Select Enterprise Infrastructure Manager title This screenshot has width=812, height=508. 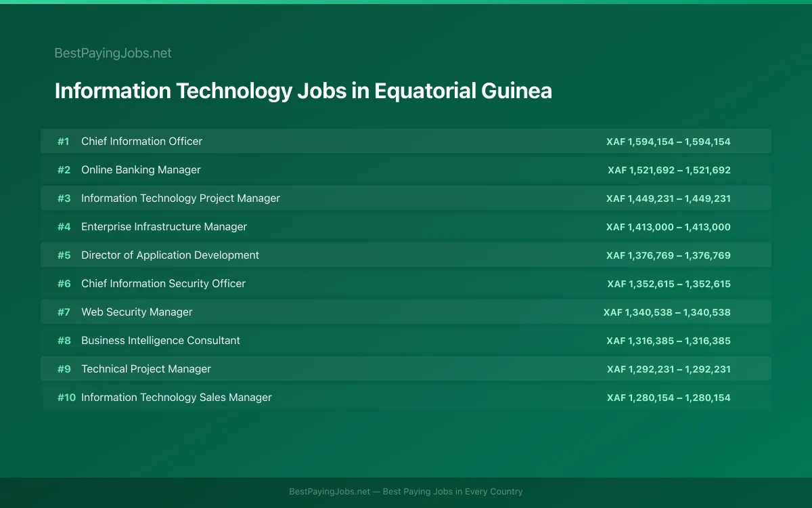(164, 226)
